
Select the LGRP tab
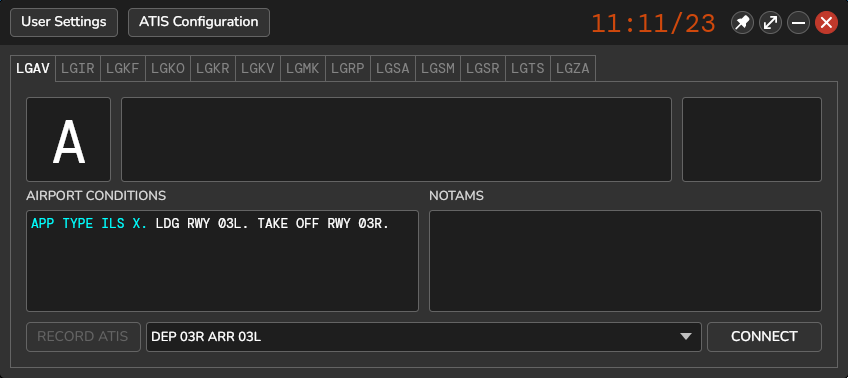(x=348, y=69)
